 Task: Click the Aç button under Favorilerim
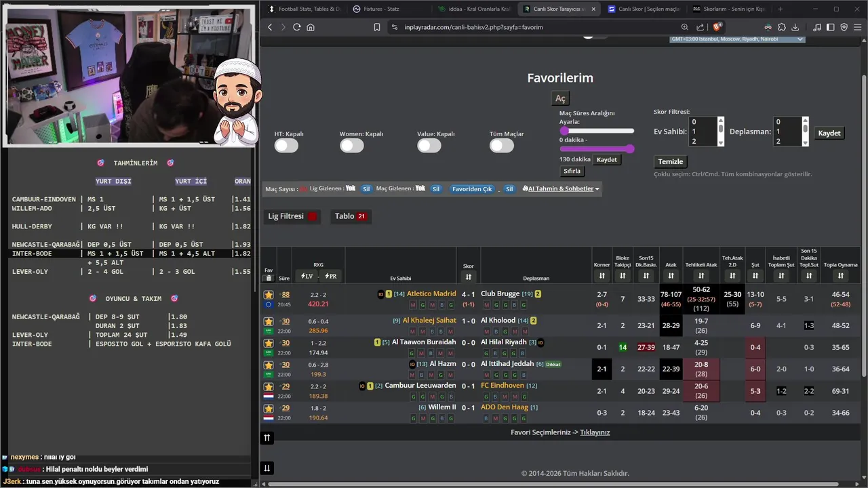pyautogui.click(x=560, y=99)
